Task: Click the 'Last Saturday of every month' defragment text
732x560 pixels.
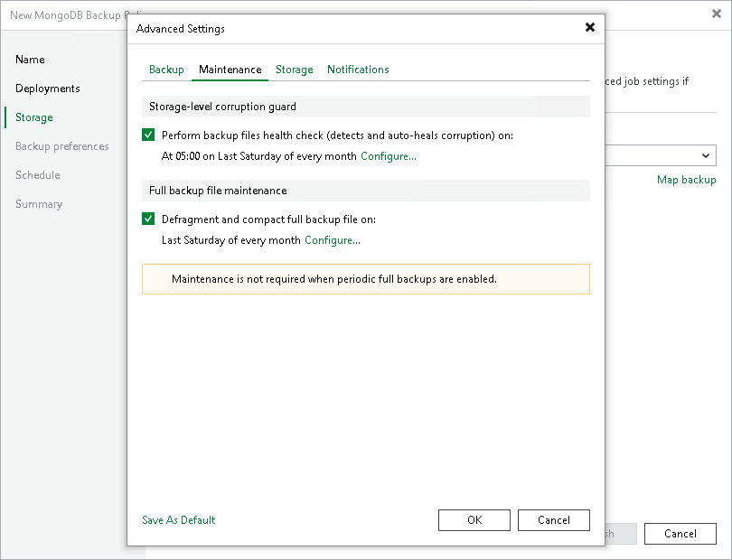Action: pos(231,240)
